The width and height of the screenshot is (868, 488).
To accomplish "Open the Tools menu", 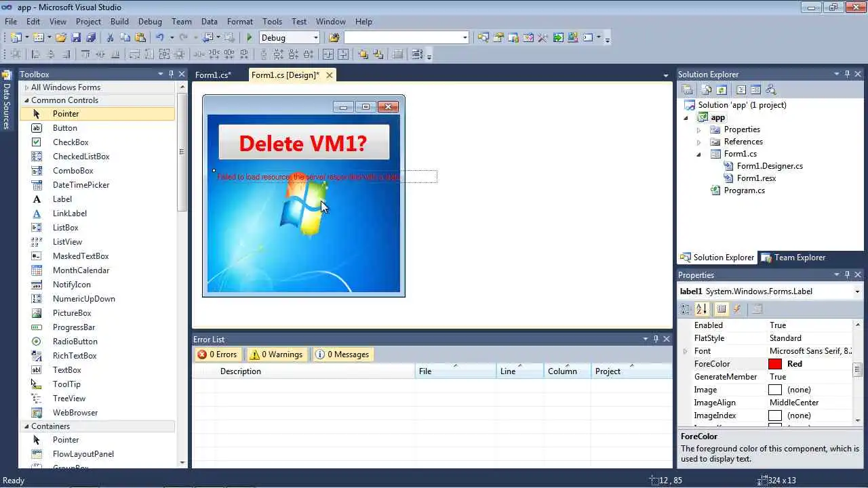I will [x=272, y=22].
